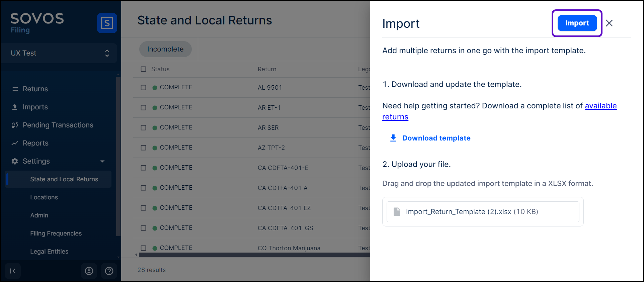Click the Reports chart icon
644x282 pixels.
[15, 143]
